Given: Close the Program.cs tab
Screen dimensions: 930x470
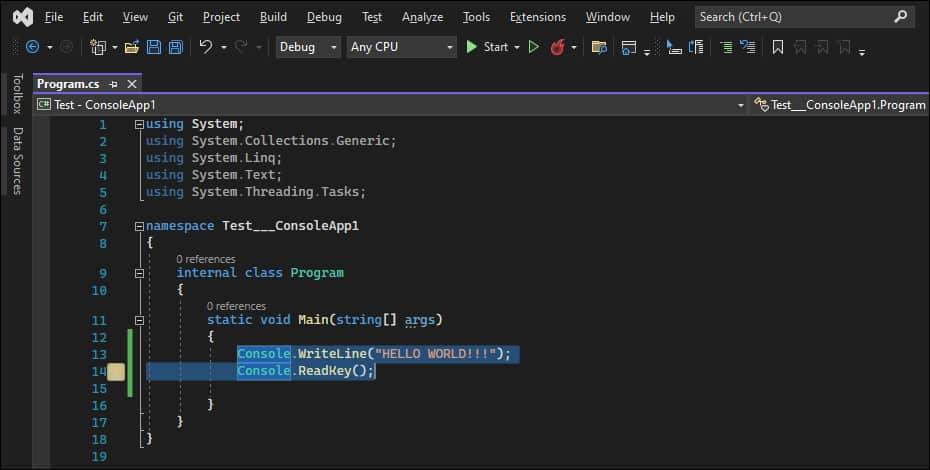Looking at the screenshot, I should pos(132,84).
